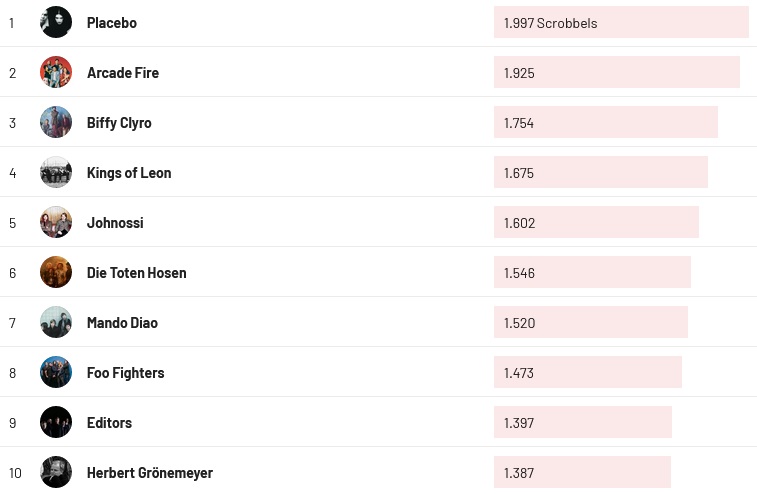This screenshot has width=757, height=494.
Task: Open Johnossi artist page
Action: tap(115, 222)
